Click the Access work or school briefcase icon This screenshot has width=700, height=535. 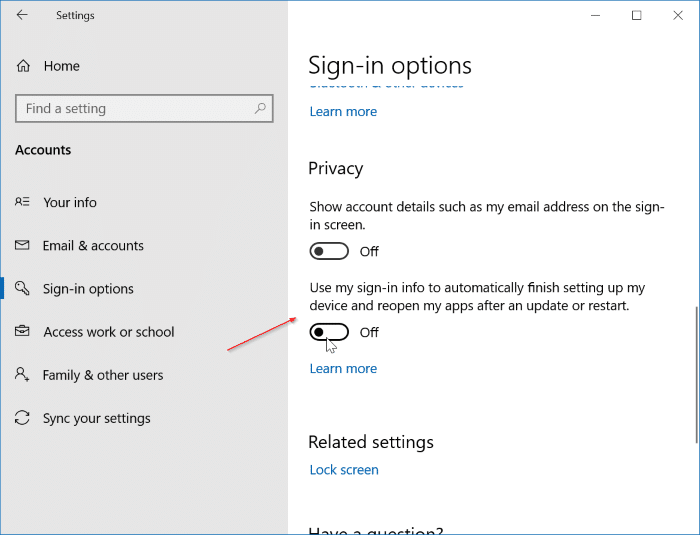point(22,331)
